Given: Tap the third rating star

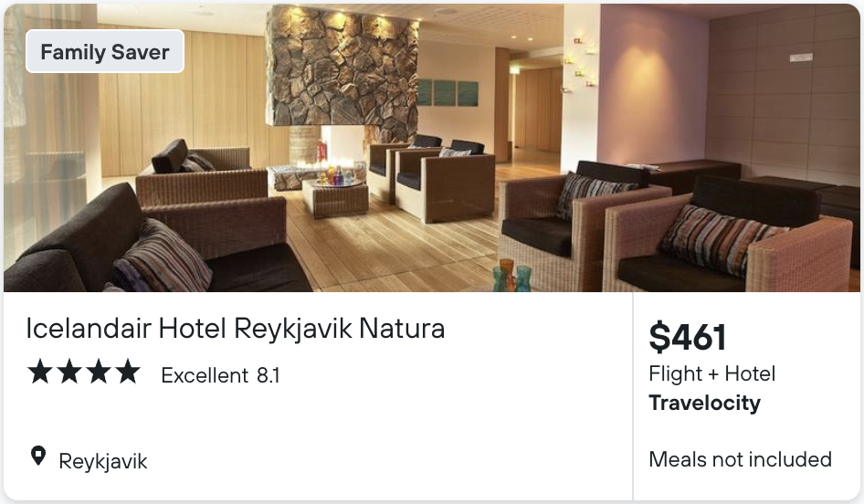Looking at the screenshot, I should 99,372.
